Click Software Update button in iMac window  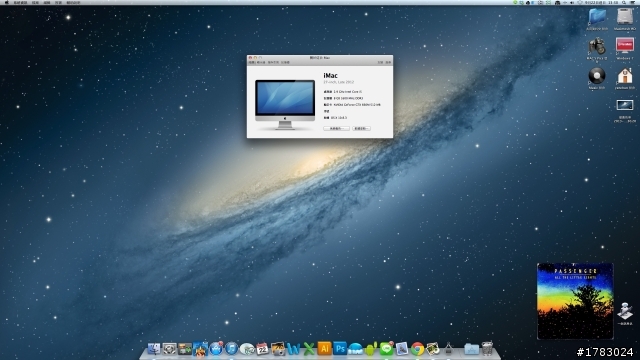361,129
